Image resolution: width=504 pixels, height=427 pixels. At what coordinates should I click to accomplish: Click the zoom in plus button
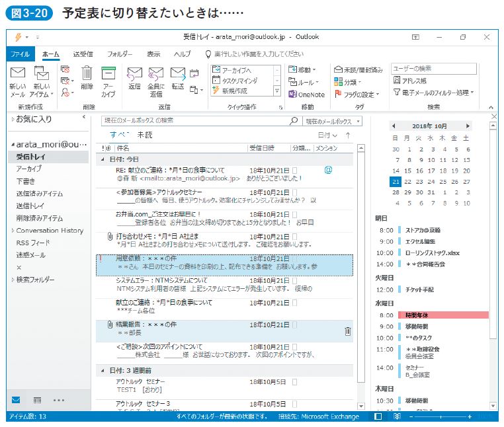tap(470, 416)
